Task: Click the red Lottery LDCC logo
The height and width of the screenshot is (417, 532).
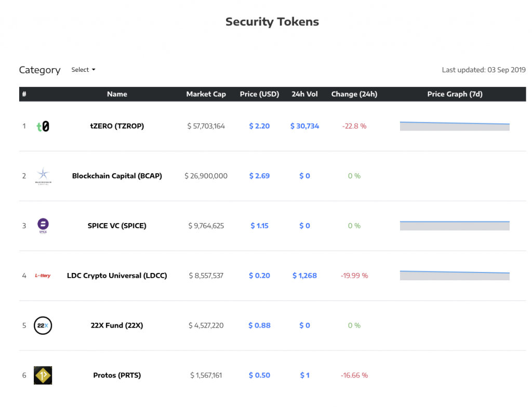Action: (43, 276)
